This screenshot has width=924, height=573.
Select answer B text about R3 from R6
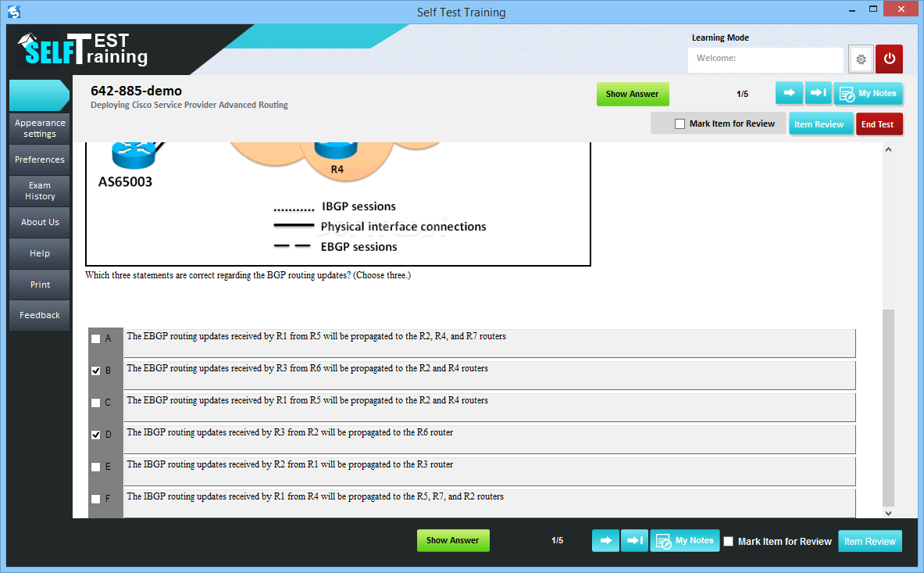point(308,368)
